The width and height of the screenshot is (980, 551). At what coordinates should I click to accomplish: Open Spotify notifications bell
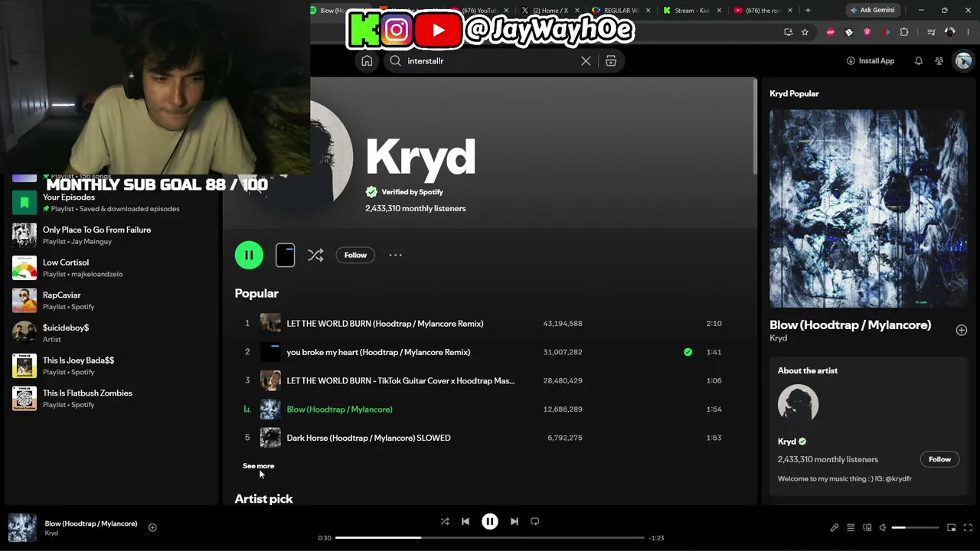point(919,61)
